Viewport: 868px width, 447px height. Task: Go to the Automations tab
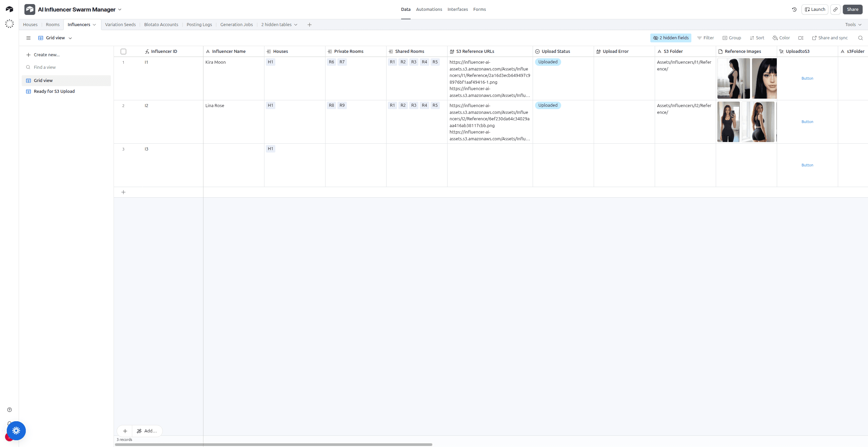pyautogui.click(x=429, y=9)
